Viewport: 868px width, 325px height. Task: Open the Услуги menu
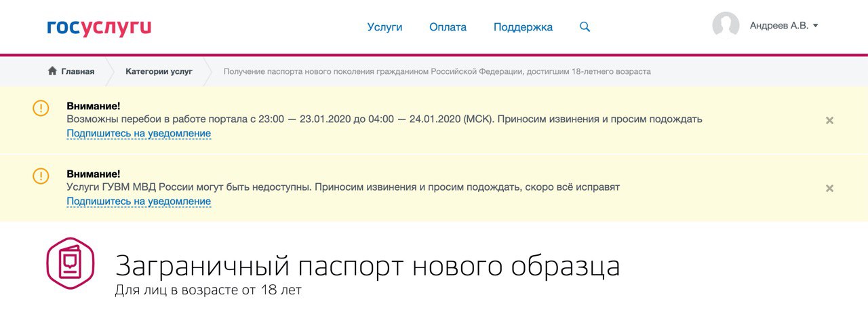(384, 27)
